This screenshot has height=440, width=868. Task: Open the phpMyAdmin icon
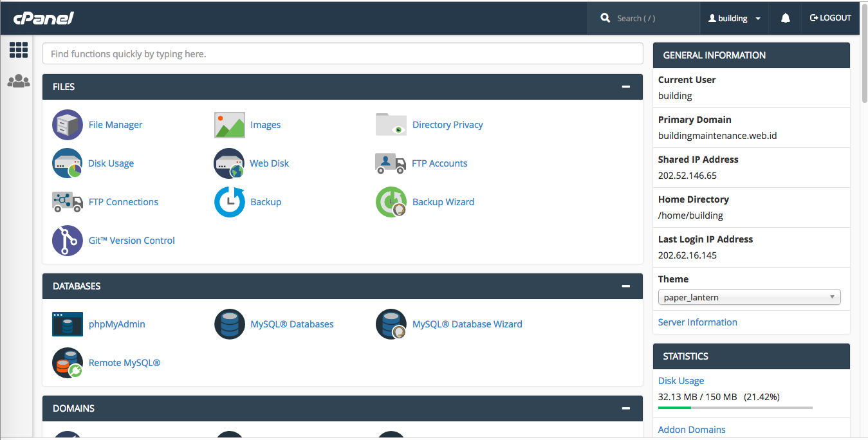(68, 324)
